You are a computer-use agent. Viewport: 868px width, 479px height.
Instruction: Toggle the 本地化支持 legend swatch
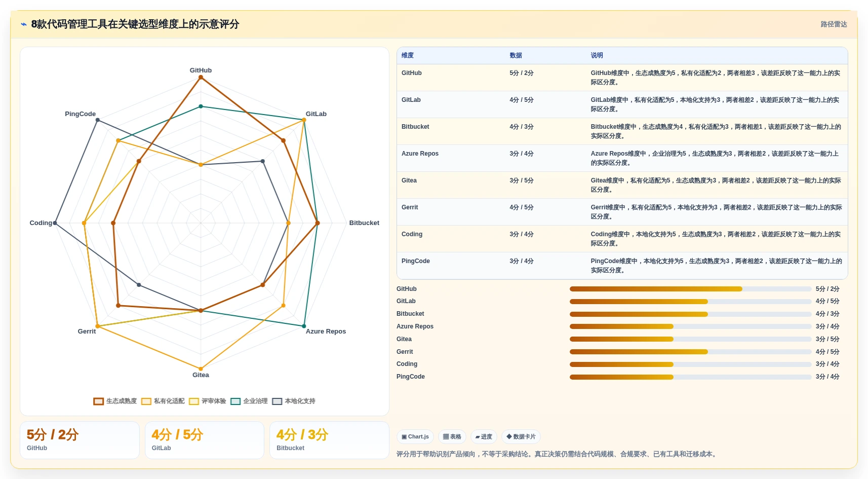point(277,401)
